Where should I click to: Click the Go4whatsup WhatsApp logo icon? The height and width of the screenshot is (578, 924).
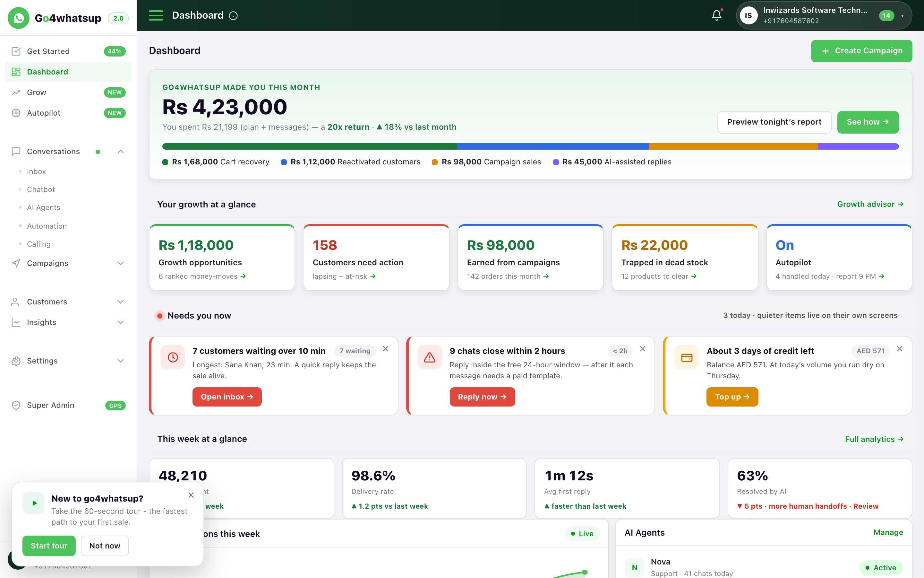coord(18,18)
